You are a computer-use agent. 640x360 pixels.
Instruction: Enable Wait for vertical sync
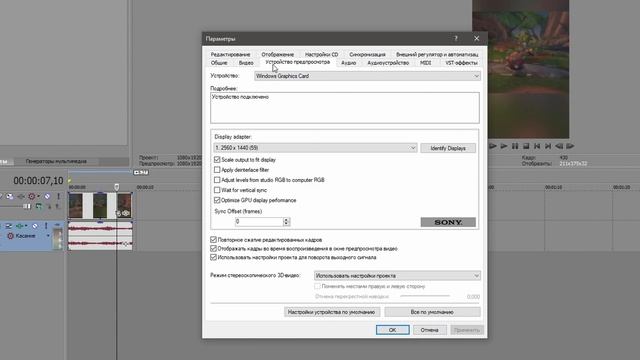217,190
